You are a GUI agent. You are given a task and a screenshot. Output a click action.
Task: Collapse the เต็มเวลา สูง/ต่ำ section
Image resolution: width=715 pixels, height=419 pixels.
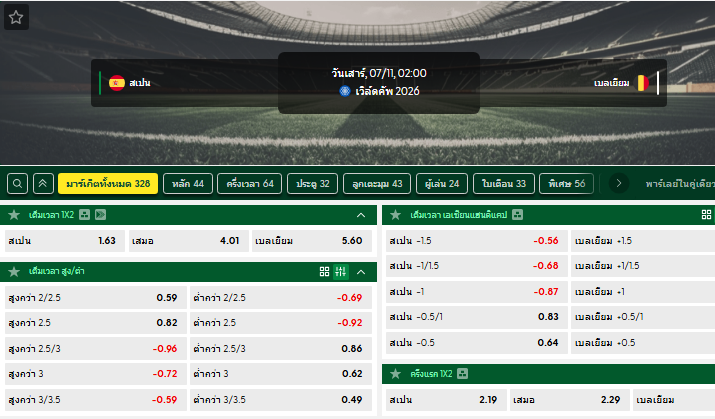coord(361,272)
